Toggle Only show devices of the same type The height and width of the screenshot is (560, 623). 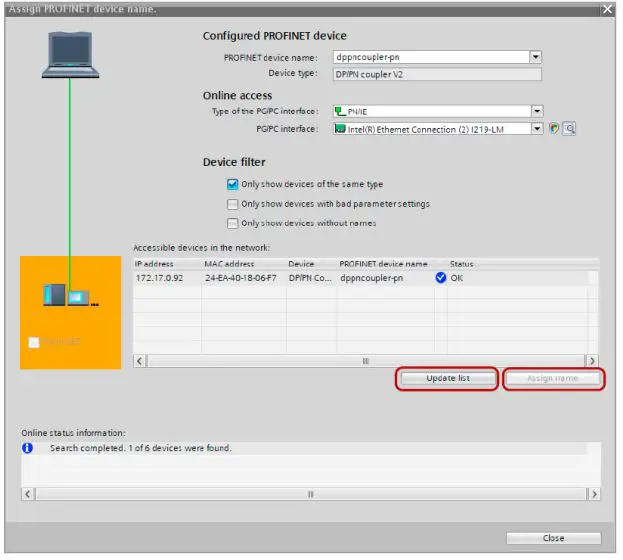pyautogui.click(x=232, y=184)
